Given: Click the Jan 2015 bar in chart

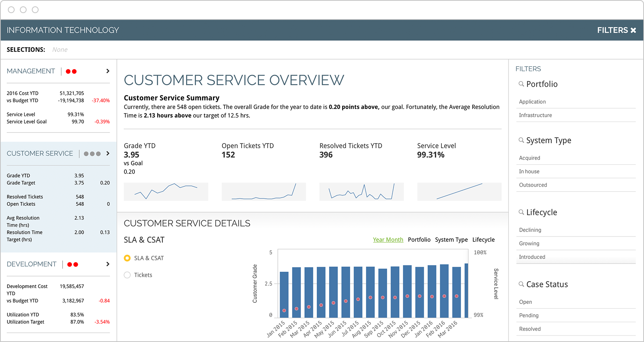Looking at the screenshot, I should click(284, 295).
